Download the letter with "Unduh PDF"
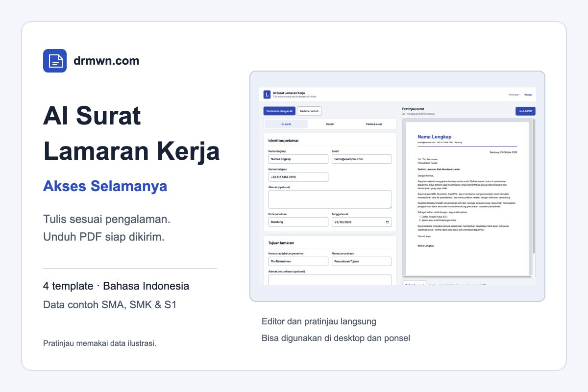Viewport: 588px width, 392px height. [x=525, y=111]
